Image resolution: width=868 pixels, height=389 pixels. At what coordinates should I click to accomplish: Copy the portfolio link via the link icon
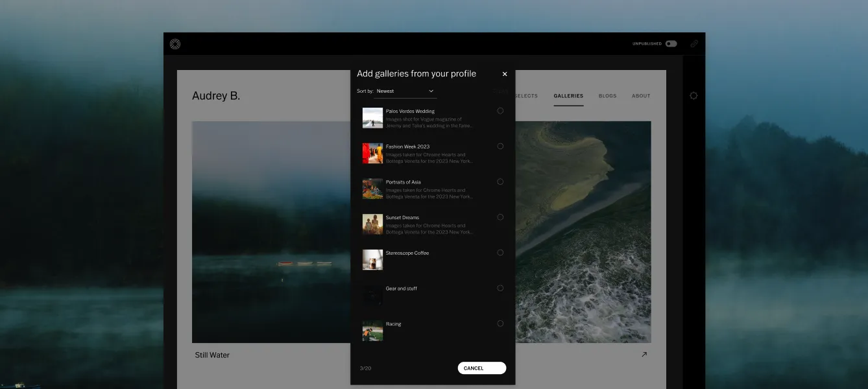[x=693, y=44]
